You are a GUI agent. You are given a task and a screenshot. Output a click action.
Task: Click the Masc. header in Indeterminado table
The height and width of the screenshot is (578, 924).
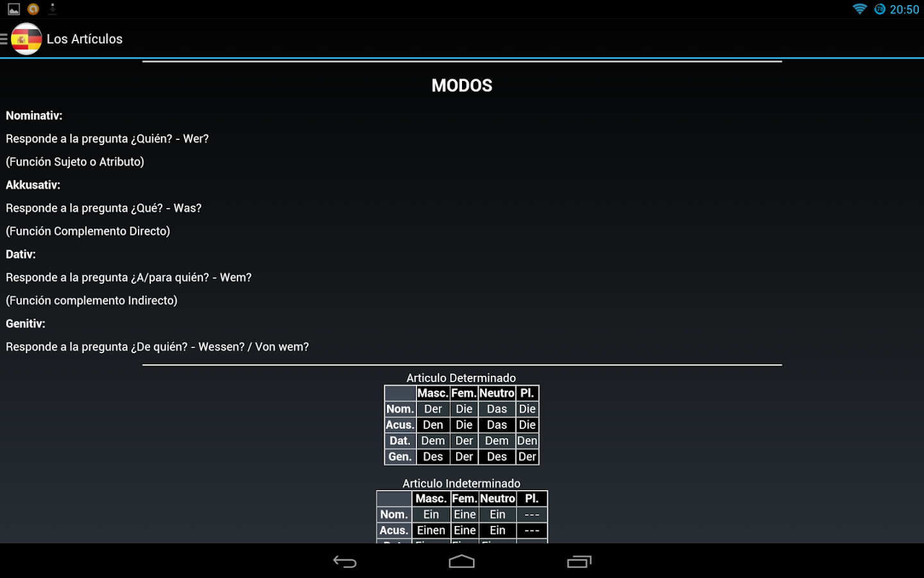click(x=431, y=499)
